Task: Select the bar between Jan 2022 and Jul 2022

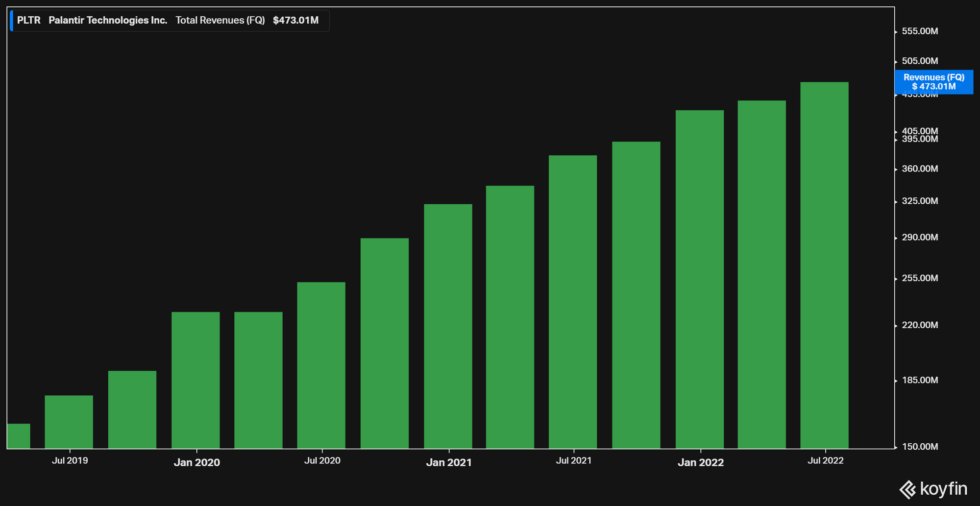Action: click(x=761, y=274)
